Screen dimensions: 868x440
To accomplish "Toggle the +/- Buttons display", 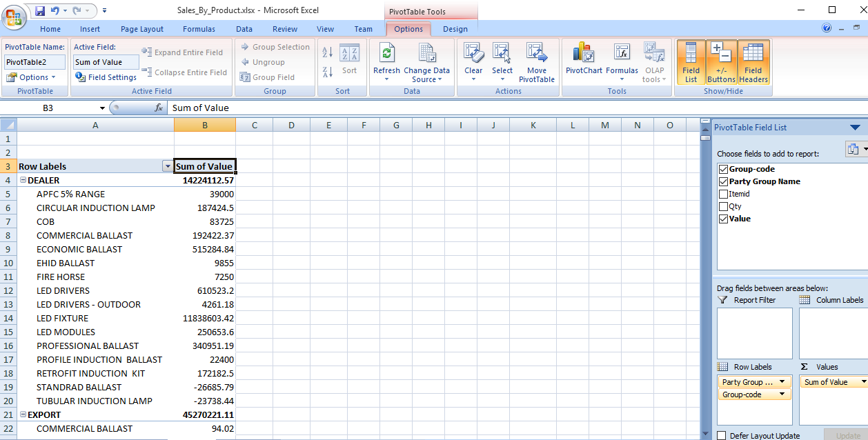I will coord(721,62).
